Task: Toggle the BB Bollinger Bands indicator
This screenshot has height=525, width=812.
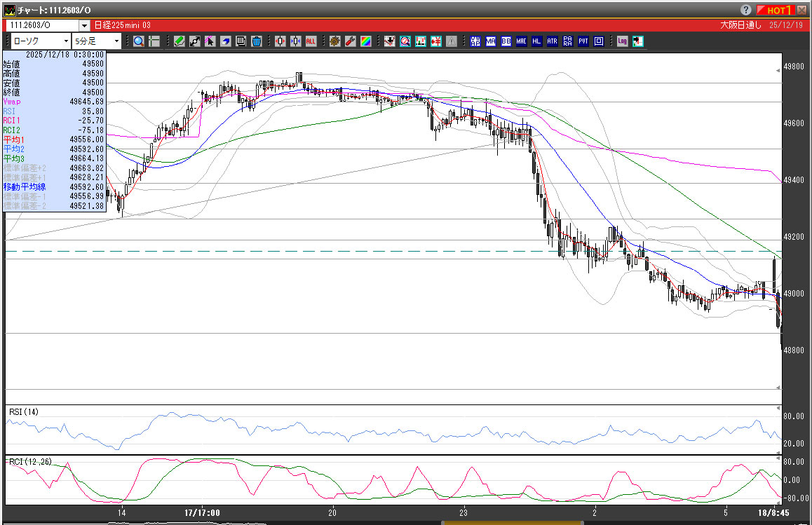Action: click(506, 41)
